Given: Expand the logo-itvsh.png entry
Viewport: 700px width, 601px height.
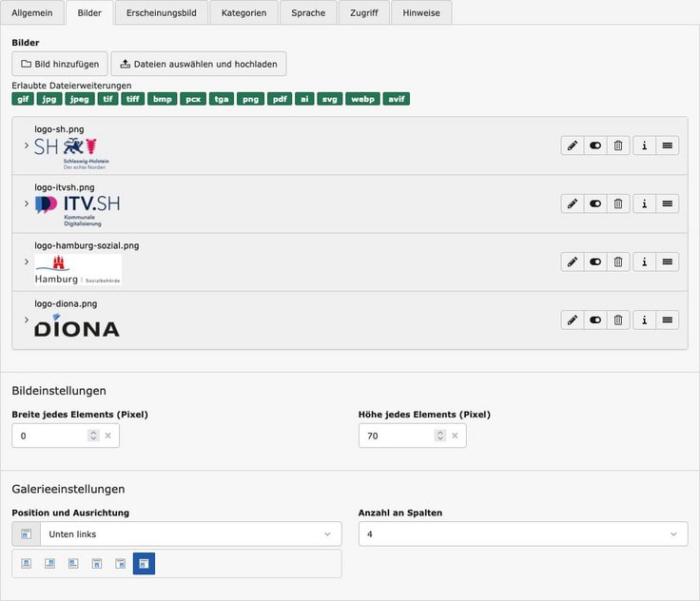Looking at the screenshot, I should [x=26, y=204].
